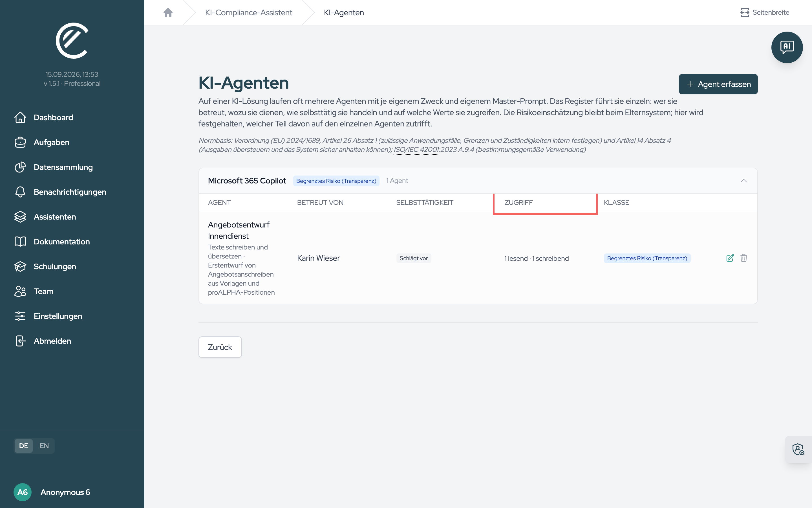Open KI-Compliance-Assistent breadcrumb link
Screen dimensions: 812x508
(x=249, y=12)
